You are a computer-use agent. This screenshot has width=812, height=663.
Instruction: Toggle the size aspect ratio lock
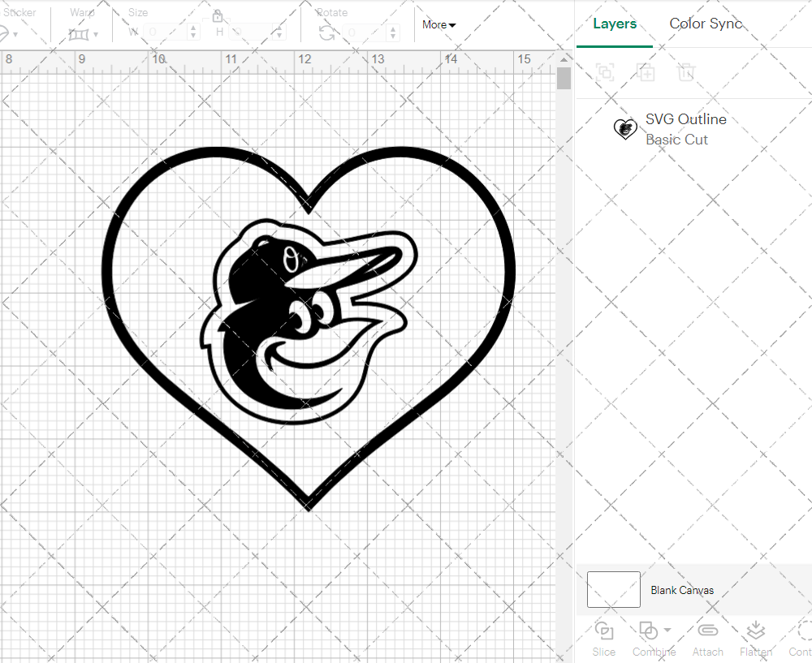[x=218, y=16]
